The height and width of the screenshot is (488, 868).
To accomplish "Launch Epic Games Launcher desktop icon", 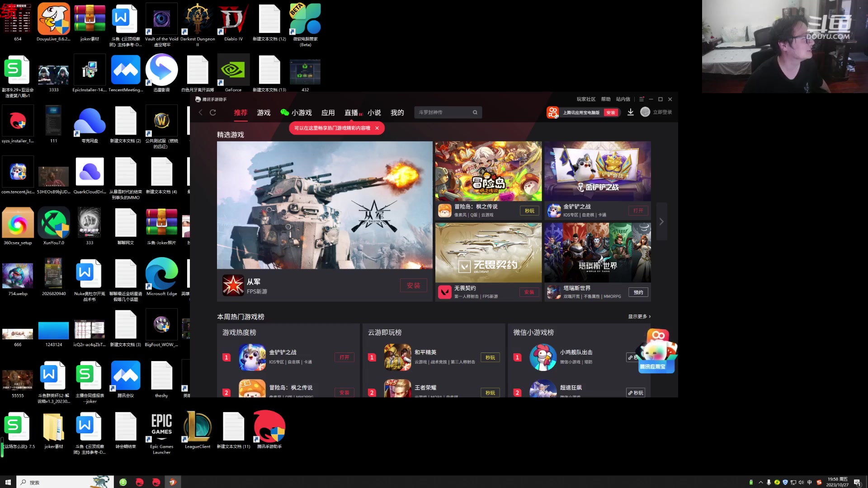I will (161, 433).
